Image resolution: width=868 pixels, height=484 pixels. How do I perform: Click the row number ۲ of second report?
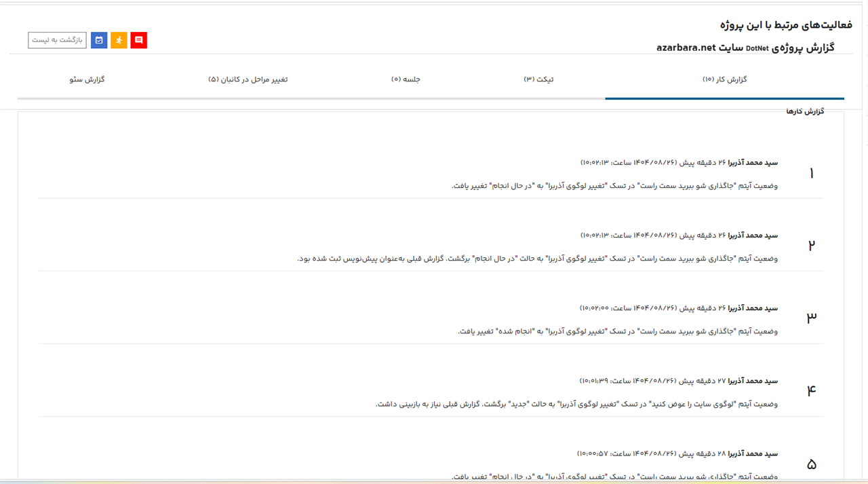tap(811, 246)
